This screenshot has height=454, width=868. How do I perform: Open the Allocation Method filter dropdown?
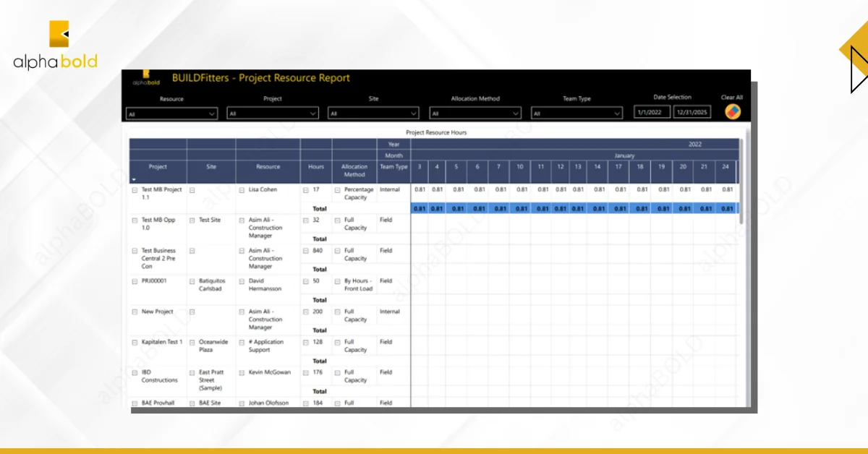475,113
